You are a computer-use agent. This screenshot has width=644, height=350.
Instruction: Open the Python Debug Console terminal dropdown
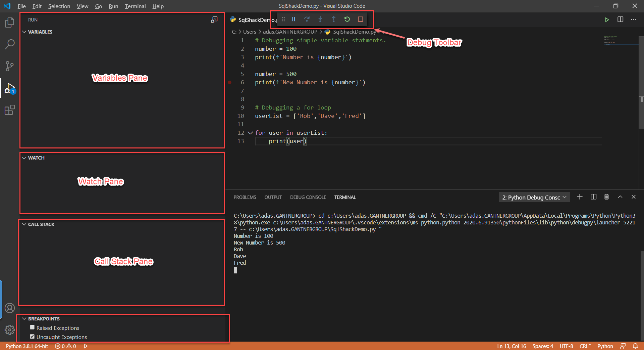click(x=534, y=198)
